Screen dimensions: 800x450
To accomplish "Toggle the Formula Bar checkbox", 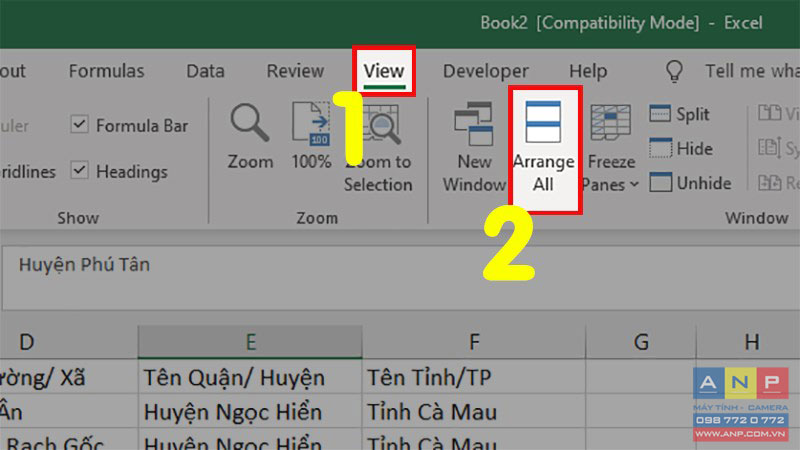I will coord(79,124).
